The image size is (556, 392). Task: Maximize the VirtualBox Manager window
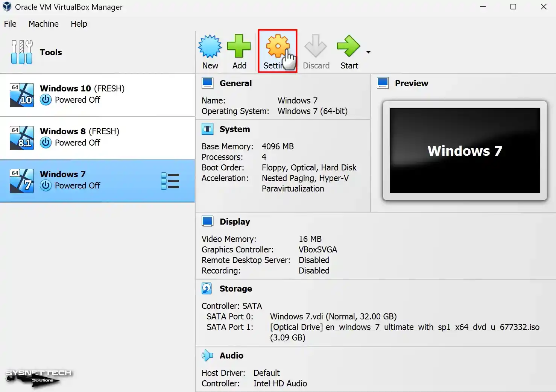513,7
